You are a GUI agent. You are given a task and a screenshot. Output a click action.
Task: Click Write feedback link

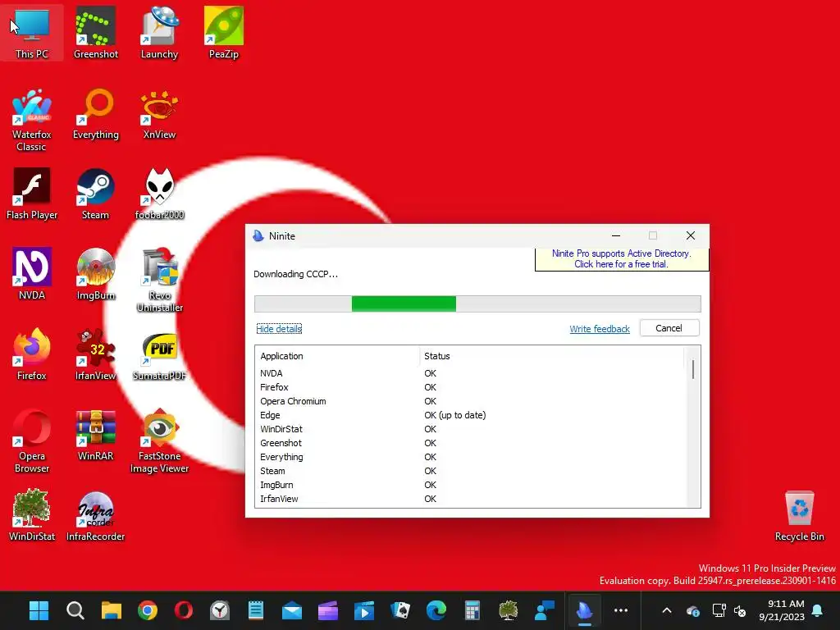point(600,329)
